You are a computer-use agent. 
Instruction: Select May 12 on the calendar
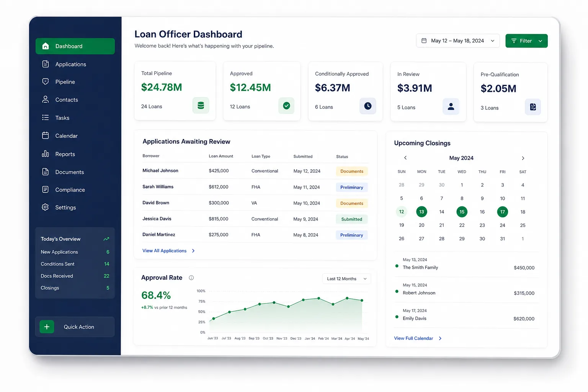point(402,212)
